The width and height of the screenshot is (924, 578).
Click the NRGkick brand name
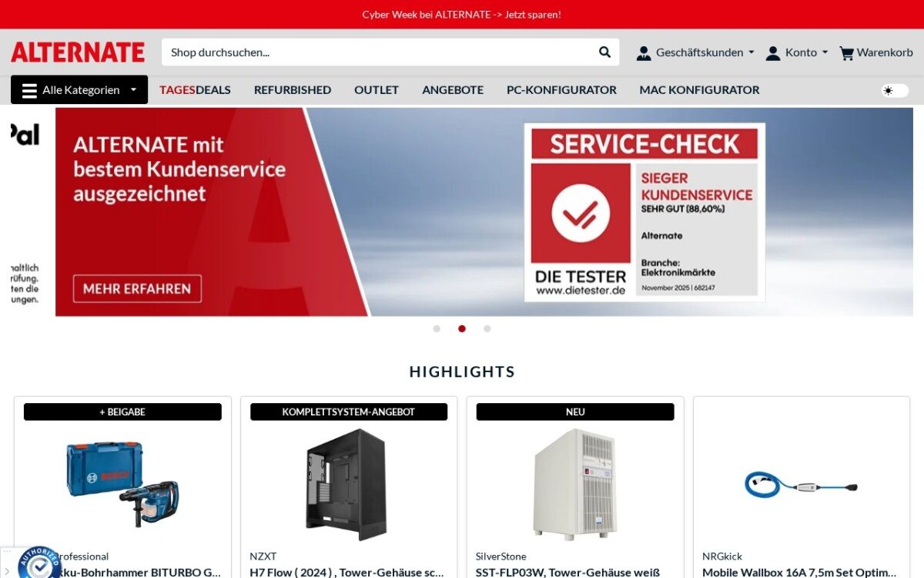point(722,556)
